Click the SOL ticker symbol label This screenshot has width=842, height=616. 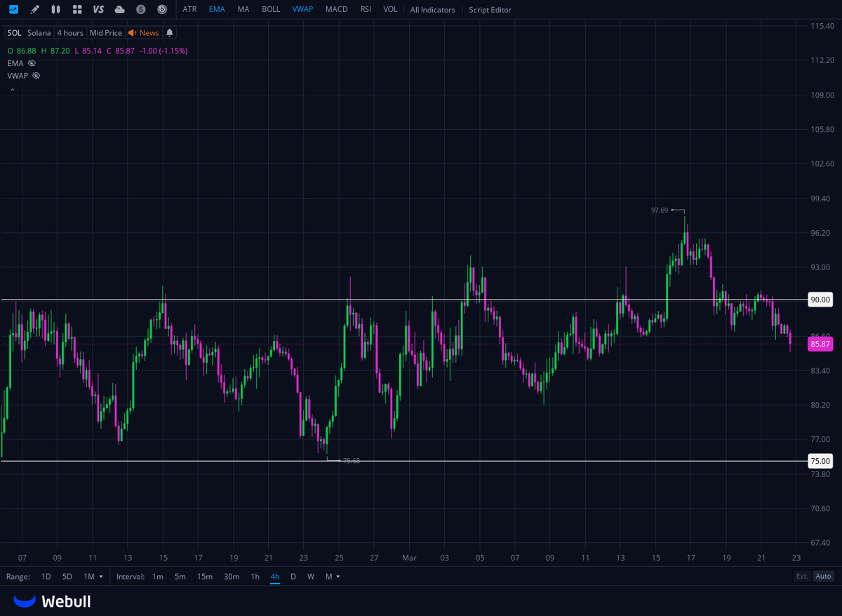[x=14, y=33]
